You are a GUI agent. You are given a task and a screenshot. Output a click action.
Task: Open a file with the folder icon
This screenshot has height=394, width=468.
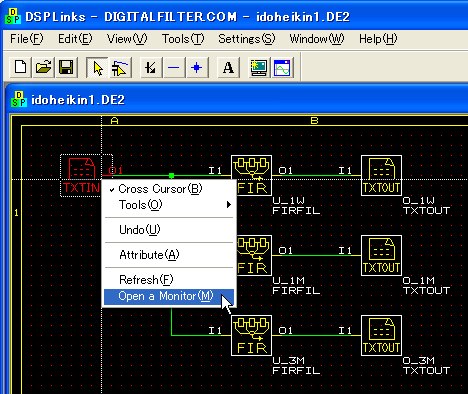(43, 68)
